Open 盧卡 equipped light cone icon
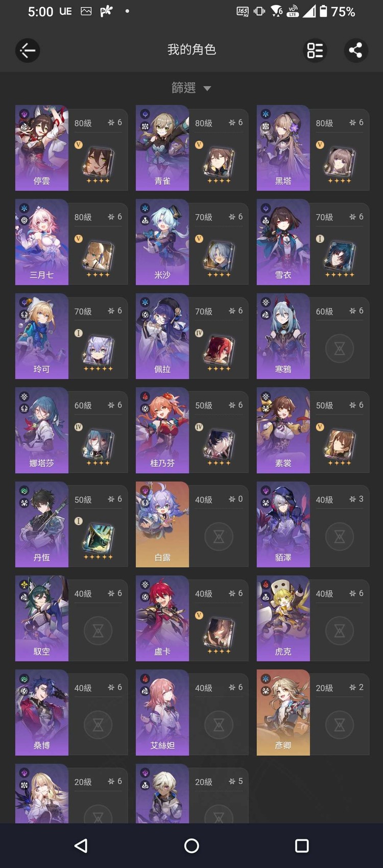Viewport: 383px width, 868px height. pyautogui.click(x=219, y=635)
